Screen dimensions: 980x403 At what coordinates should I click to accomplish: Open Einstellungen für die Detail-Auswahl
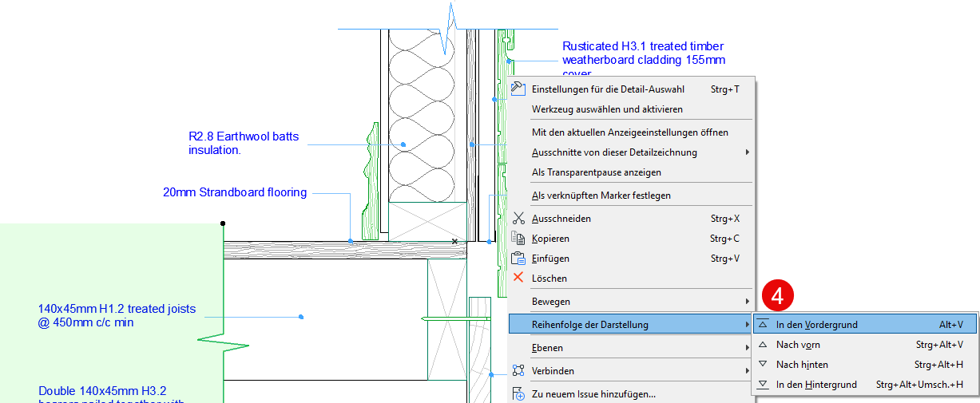tap(631, 89)
